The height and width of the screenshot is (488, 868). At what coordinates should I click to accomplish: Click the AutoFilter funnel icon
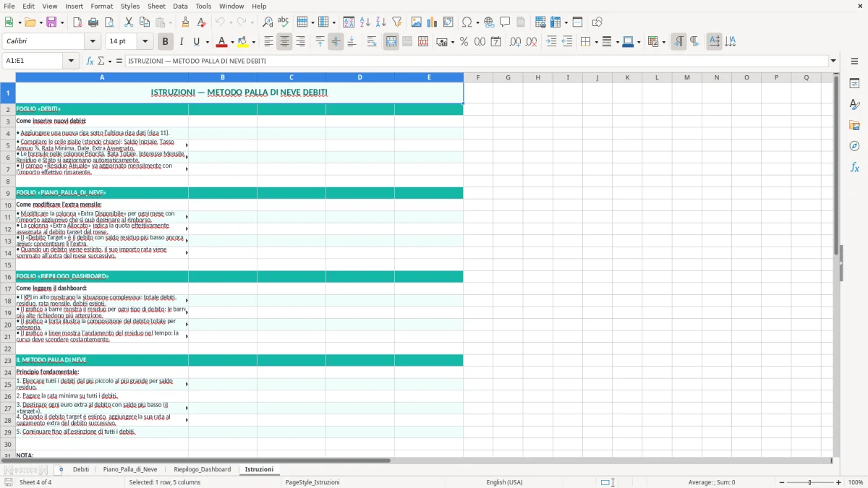click(397, 22)
